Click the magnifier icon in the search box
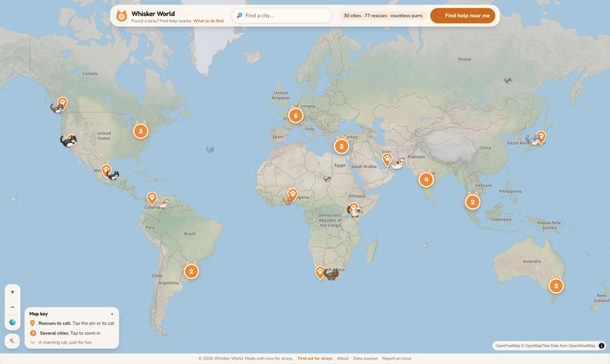610x364 pixels. [x=240, y=16]
